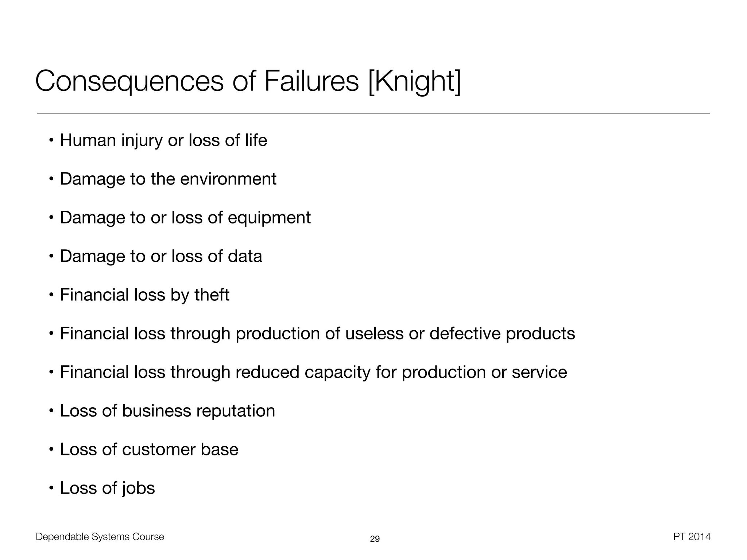Click the slide title Consequences of Failures
The image size is (747, 560).
pos(197,81)
